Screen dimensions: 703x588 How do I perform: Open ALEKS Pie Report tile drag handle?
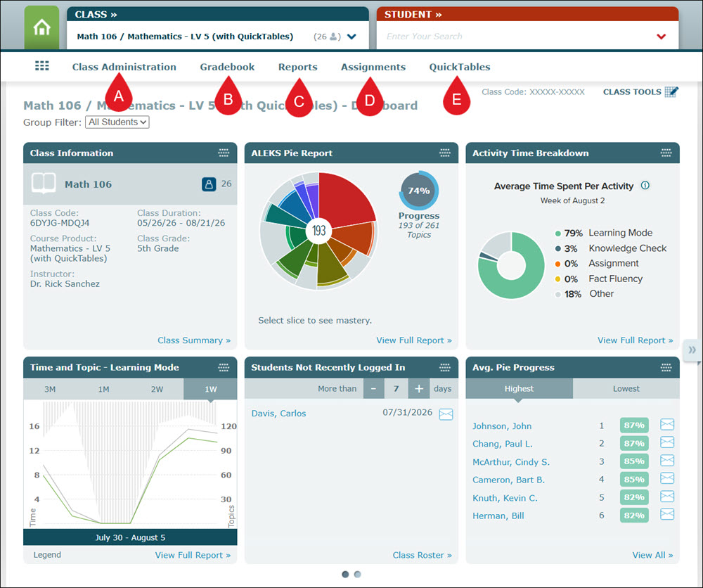pos(445,153)
